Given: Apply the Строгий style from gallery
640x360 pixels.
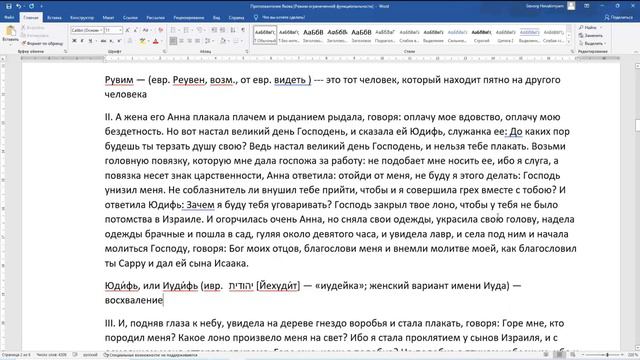Looking at the screenshot, I should [482, 35].
